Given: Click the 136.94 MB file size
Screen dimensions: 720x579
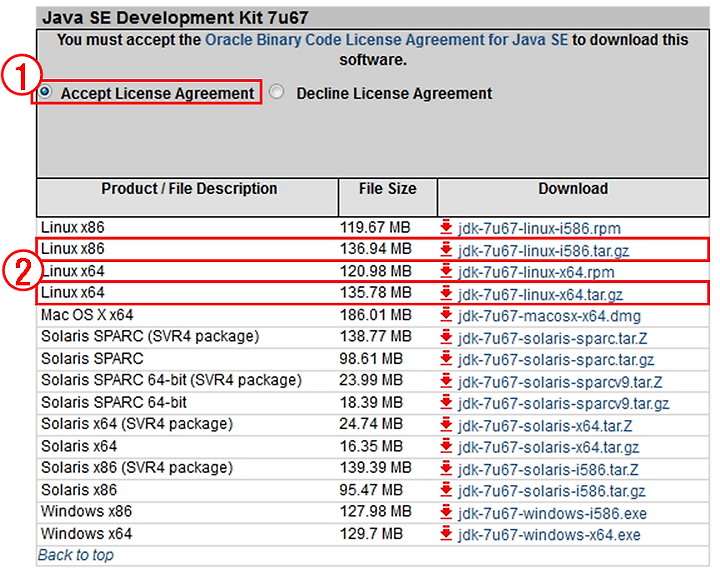Looking at the screenshot, I should point(376,249).
